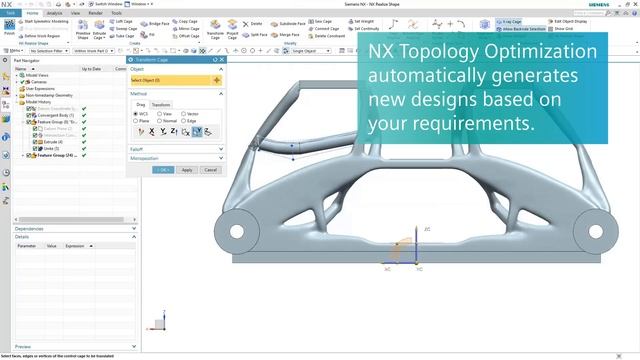Toggle checkbox for Extrude (4)
Screen dimensions: 640x360
point(35,142)
